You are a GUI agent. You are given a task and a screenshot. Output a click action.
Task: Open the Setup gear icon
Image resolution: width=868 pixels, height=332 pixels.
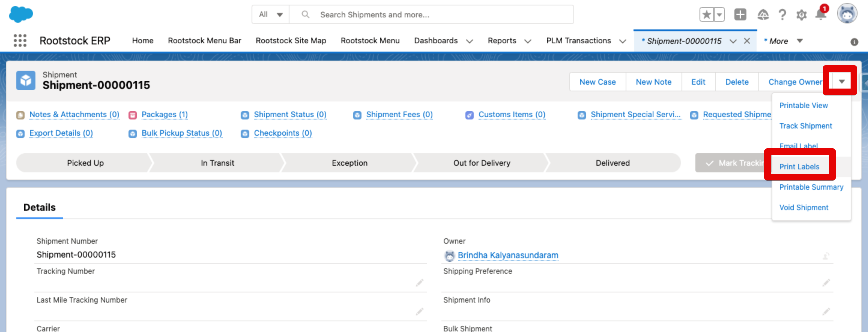(x=801, y=15)
